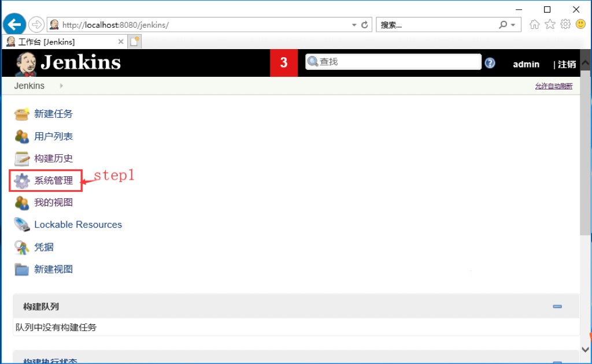Viewport: 592px width, 364px height.
Task: Click the 注销 logout link
Action: tap(567, 65)
